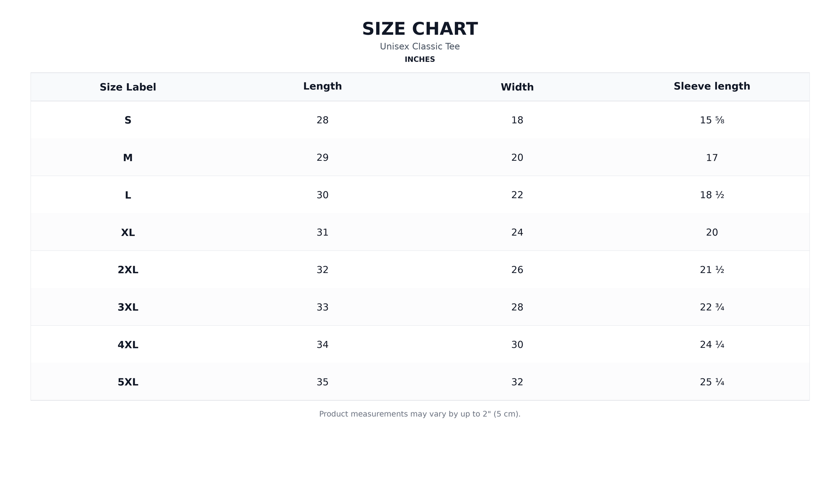
Task: Click the product measurements disclaimer text
Action: [x=420, y=414]
